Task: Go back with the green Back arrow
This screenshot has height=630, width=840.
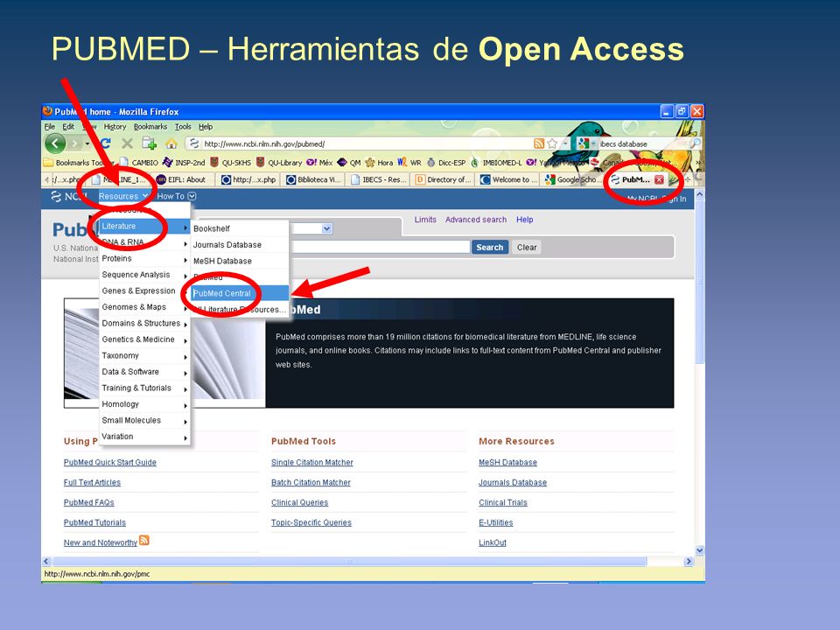Action: (54, 143)
